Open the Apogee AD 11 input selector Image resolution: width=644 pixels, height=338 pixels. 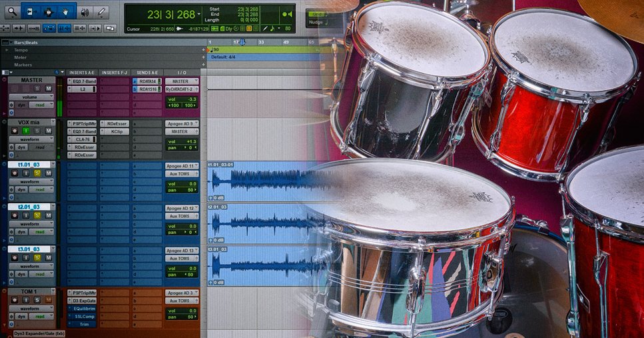click(x=182, y=165)
